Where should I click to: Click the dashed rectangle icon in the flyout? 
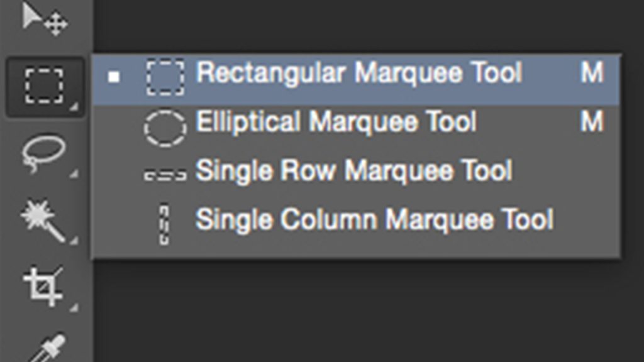click(x=165, y=77)
